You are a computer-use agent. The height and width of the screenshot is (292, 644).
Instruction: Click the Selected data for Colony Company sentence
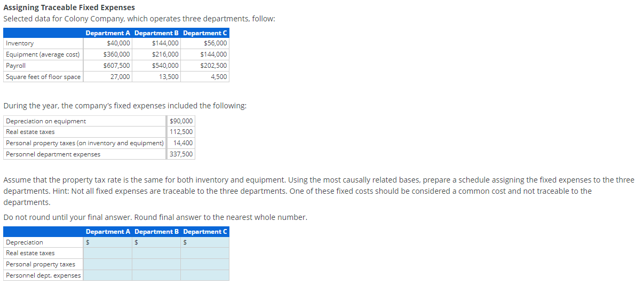[x=140, y=19]
